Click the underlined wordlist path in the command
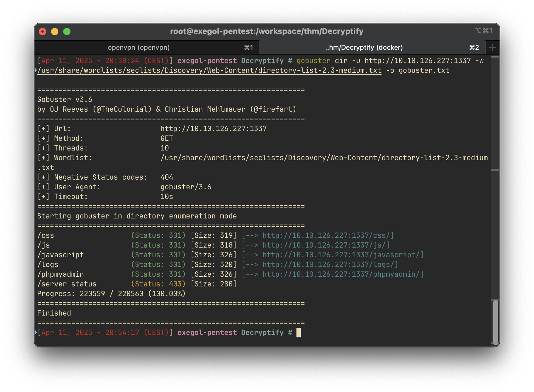This screenshot has width=534, height=392. [209, 70]
